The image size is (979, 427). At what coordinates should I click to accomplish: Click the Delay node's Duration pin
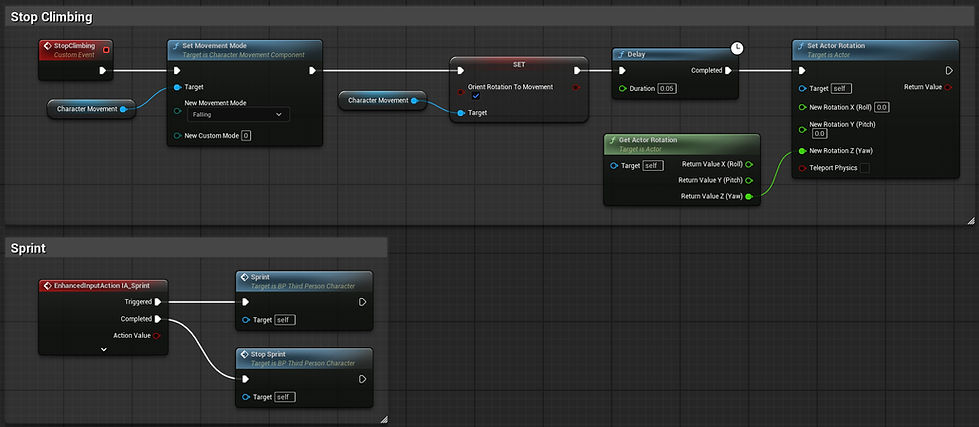click(x=622, y=89)
